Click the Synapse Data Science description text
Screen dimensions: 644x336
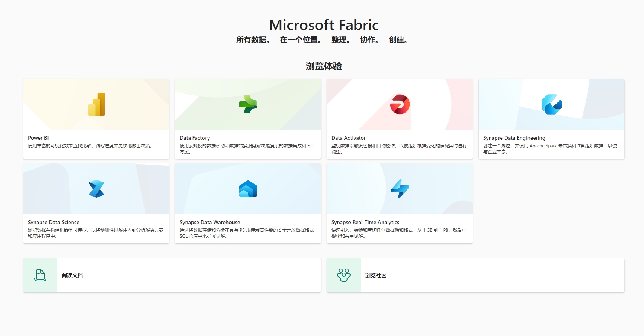pos(96,233)
